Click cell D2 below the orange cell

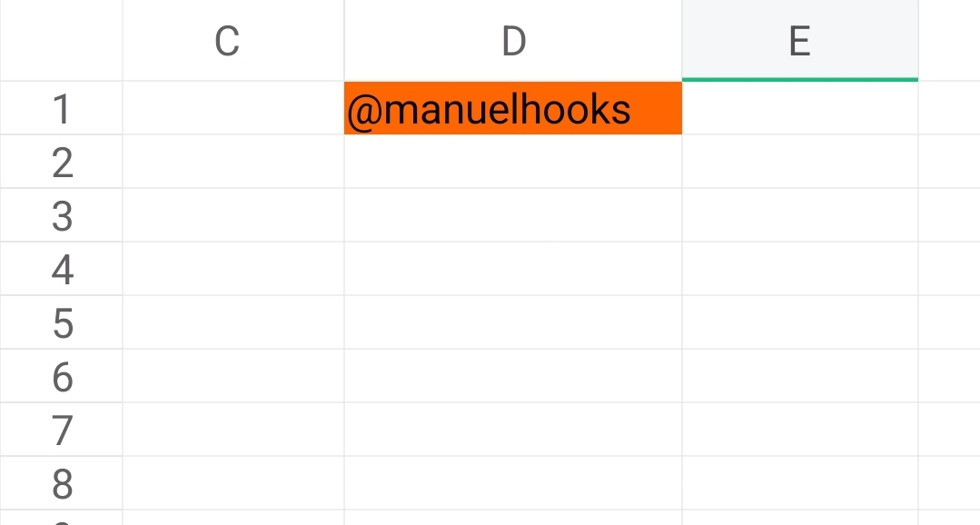(x=512, y=162)
